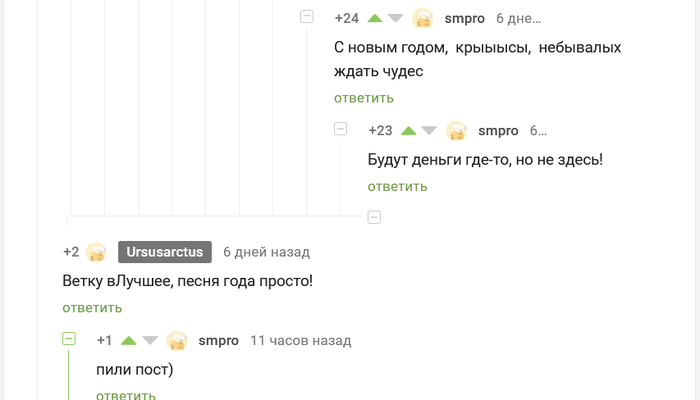Upvote the +1 smpro comment
700x400 pixels.
point(128,340)
